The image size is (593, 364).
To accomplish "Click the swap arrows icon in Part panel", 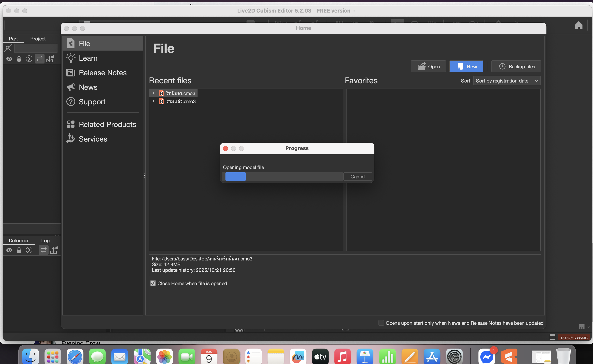I will click(39, 58).
